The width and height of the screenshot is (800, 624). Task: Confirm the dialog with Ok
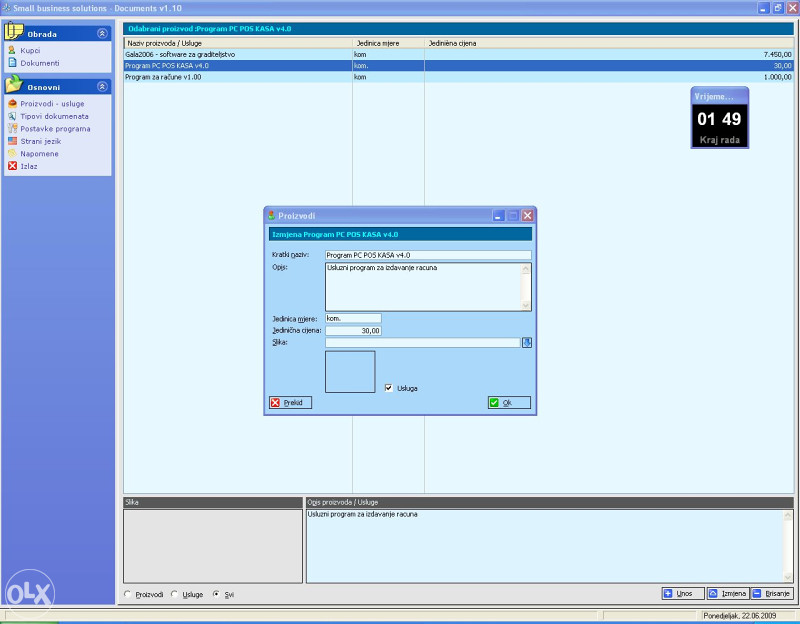[509, 403]
